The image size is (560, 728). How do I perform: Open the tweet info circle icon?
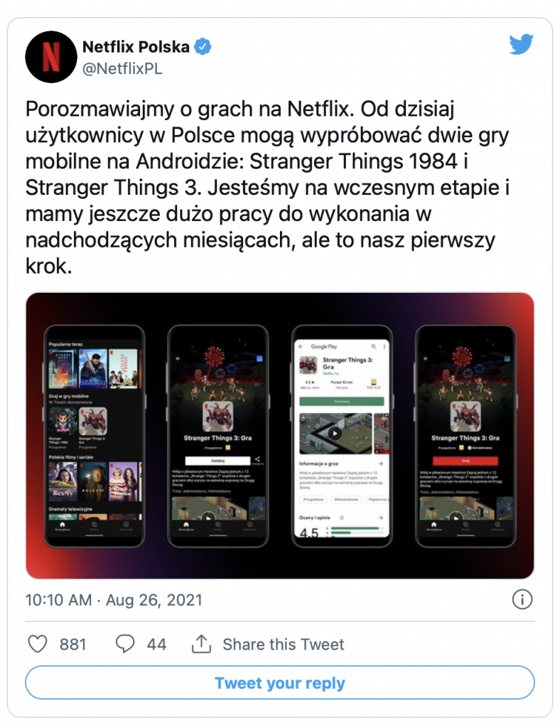click(522, 599)
